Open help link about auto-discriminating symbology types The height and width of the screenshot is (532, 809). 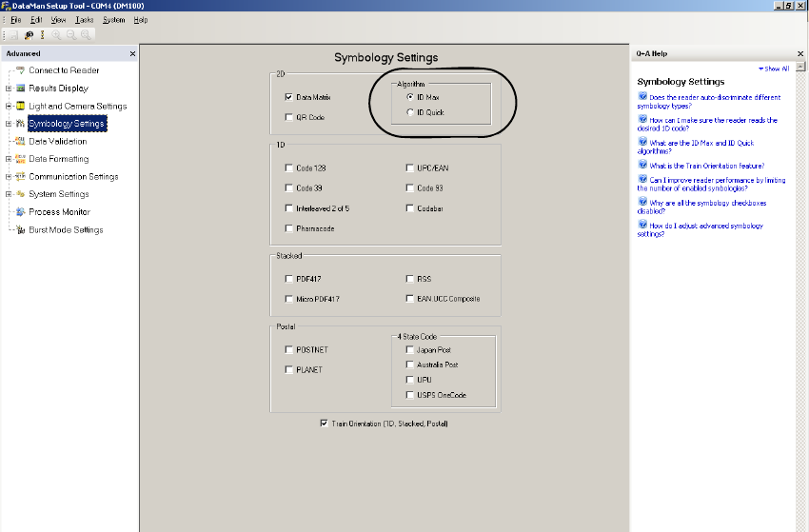pyautogui.click(x=709, y=101)
